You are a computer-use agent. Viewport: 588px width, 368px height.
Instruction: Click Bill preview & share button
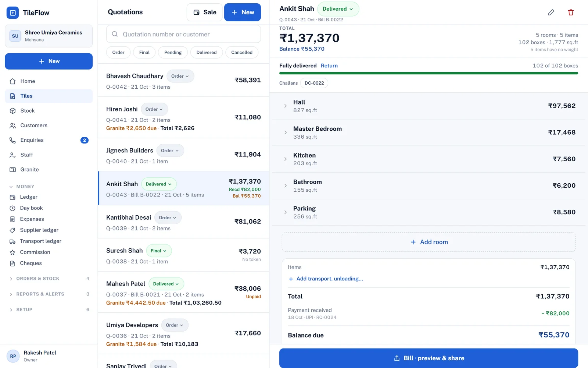coord(429,358)
